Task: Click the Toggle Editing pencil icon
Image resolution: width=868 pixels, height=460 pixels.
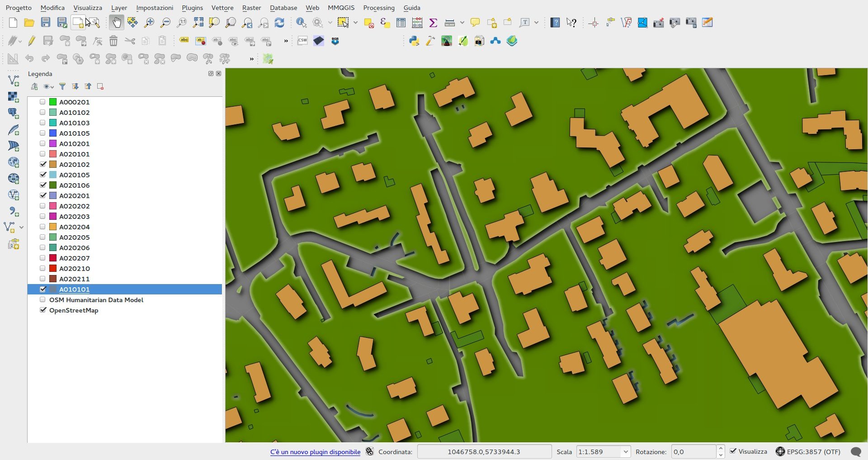Action: 31,41
